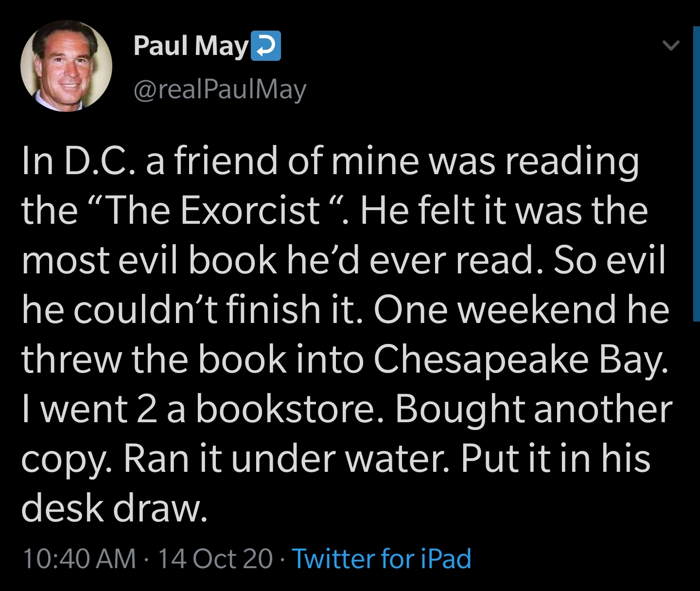Click the 10:40 AM timestamp
Screen dimensions: 700x591
(79, 558)
